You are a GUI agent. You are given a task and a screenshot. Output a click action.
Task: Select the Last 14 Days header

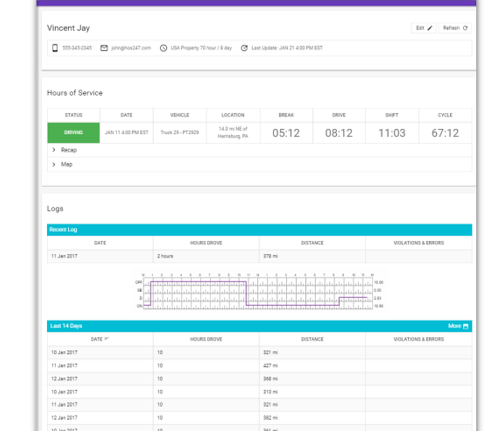(66, 326)
